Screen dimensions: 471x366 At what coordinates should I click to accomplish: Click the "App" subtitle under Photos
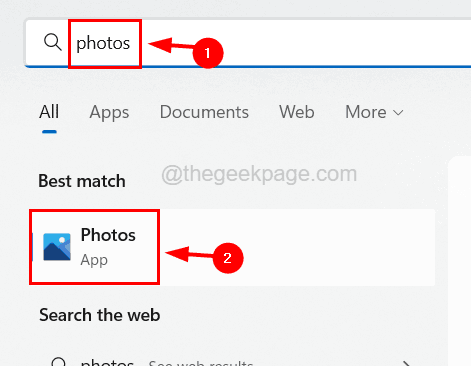tap(94, 260)
